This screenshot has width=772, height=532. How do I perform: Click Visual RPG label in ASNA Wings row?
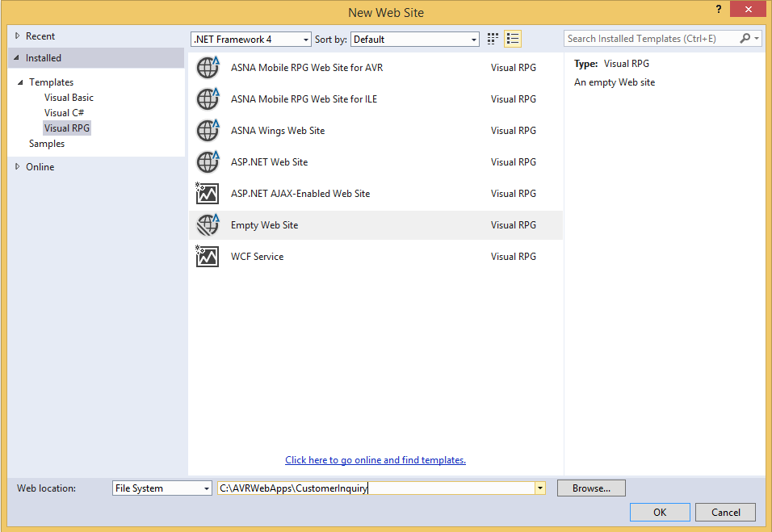pyautogui.click(x=513, y=131)
